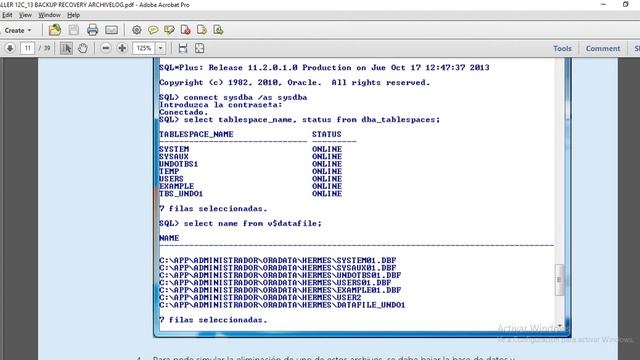Screen dimensions: 640x360
Task: Zoom in with the plus button
Action: [x=122, y=48]
